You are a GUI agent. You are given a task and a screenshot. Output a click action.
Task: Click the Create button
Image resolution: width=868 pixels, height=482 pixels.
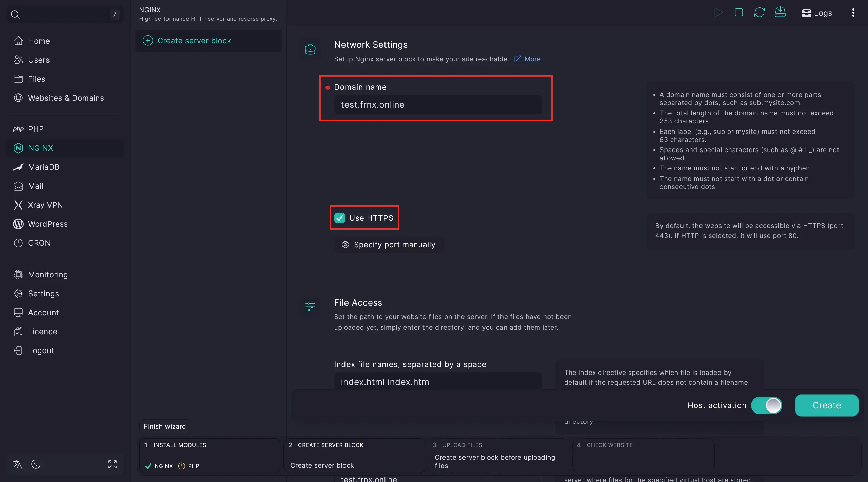[827, 405]
